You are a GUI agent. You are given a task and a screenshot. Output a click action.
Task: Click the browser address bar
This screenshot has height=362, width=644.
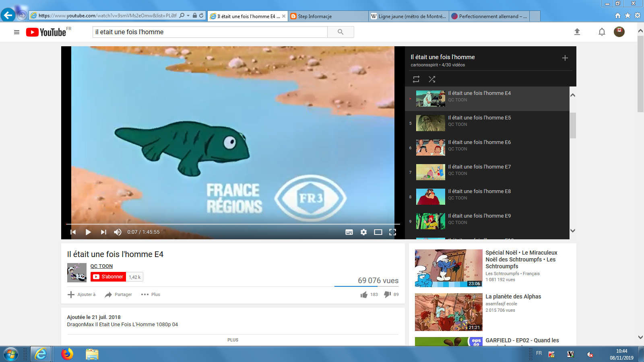pos(107,16)
